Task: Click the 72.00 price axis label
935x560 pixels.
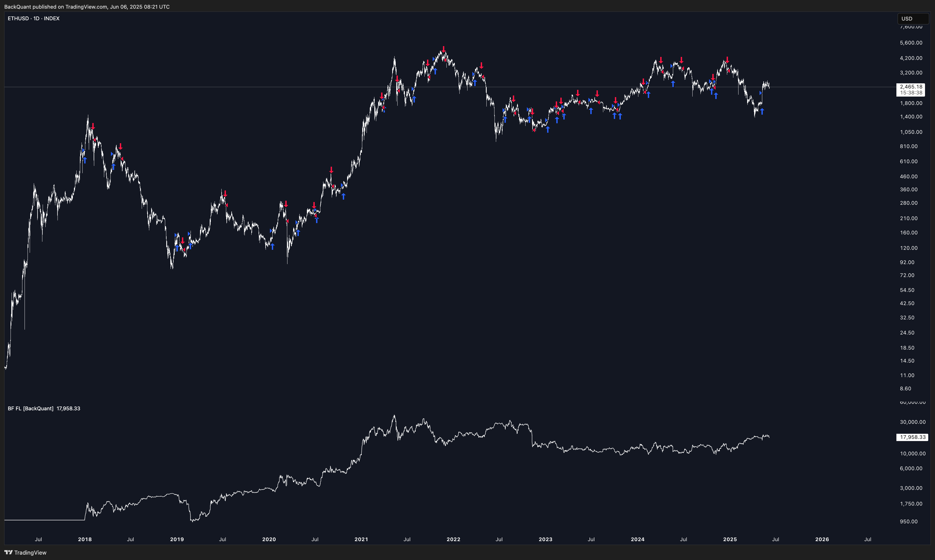Action: [x=907, y=275]
